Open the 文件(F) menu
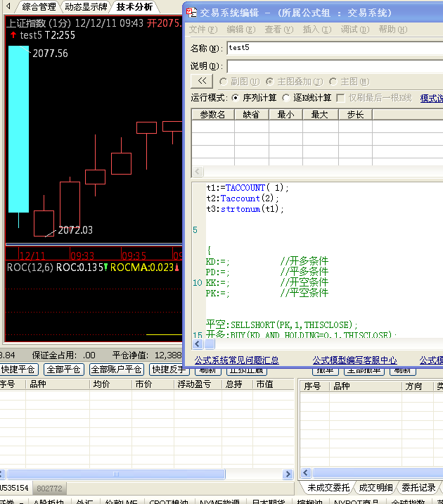The width and height of the screenshot is (443, 504). (x=203, y=30)
